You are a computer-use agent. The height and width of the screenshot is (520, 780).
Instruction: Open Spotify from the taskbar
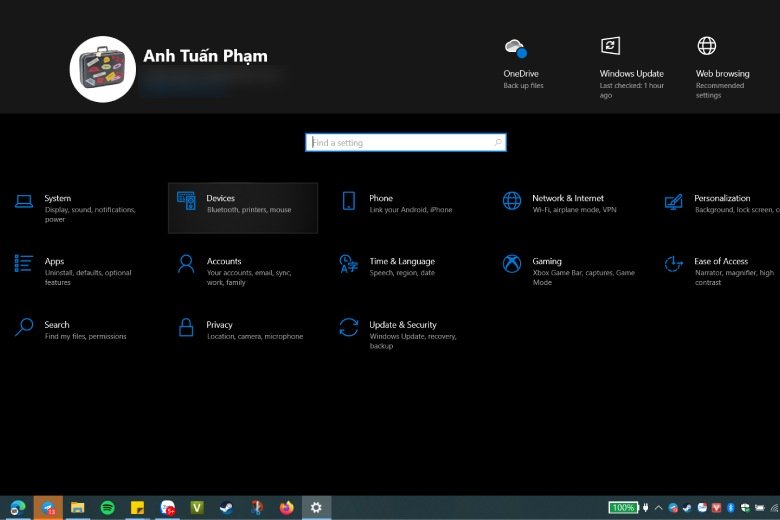107,508
